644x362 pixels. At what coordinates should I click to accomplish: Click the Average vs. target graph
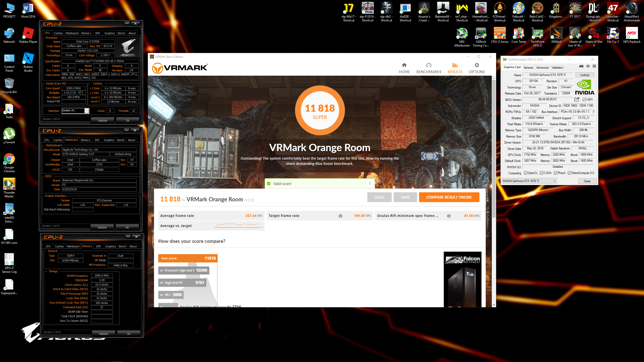point(238,225)
